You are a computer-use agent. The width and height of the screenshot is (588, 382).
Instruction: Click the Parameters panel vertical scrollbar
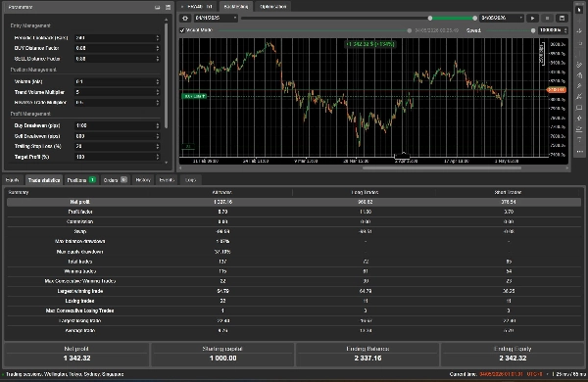click(167, 75)
